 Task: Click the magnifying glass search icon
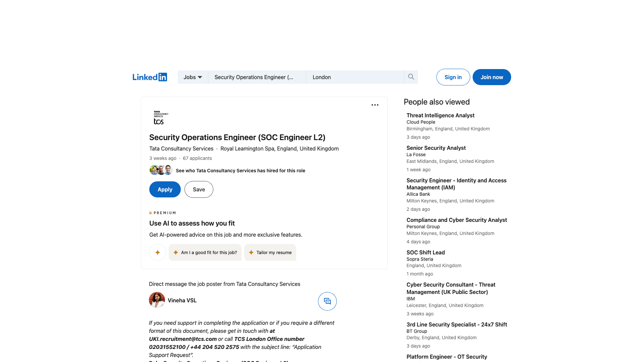tap(411, 77)
